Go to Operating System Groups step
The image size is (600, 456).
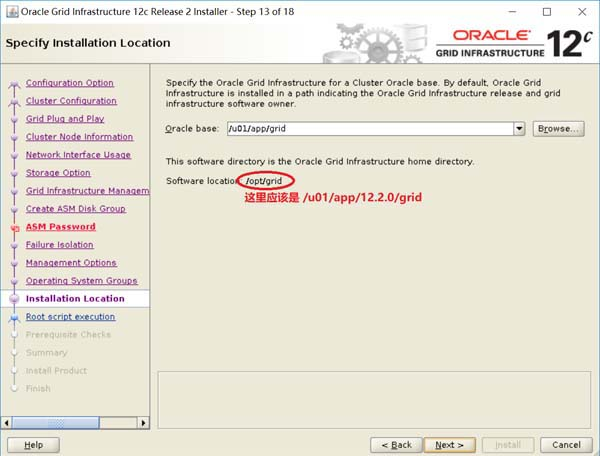(82, 281)
